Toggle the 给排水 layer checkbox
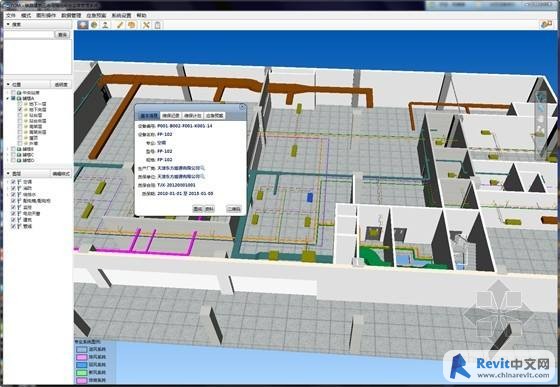The height and width of the screenshot is (387, 560). [x=14, y=195]
